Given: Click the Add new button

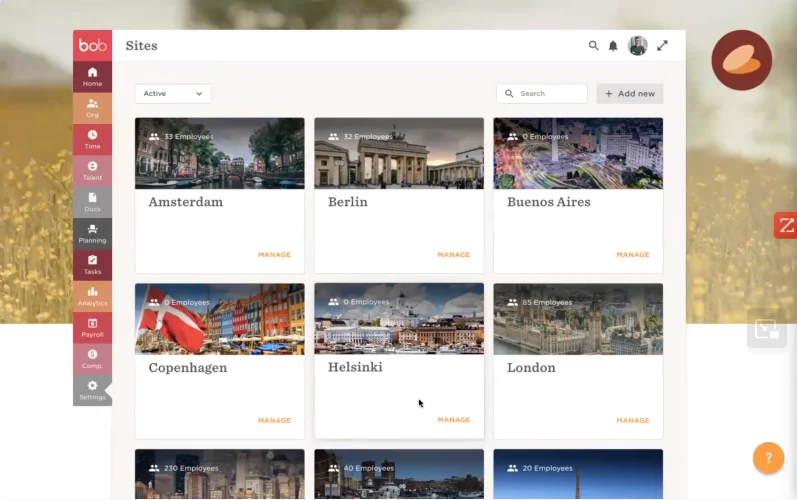Looking at the screenshot, I should (x=630, y=93).
